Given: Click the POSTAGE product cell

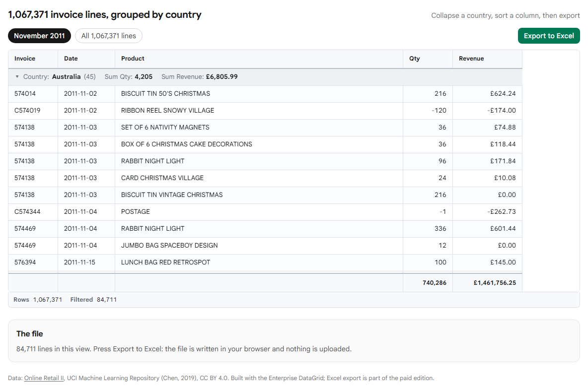Looking at the screenshot, I should [259, 212].
